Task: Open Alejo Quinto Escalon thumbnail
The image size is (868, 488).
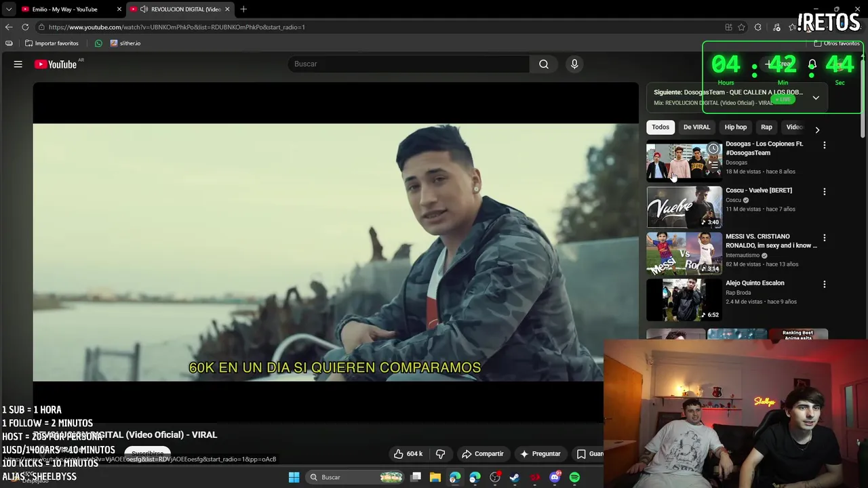Action: (684, 300)
